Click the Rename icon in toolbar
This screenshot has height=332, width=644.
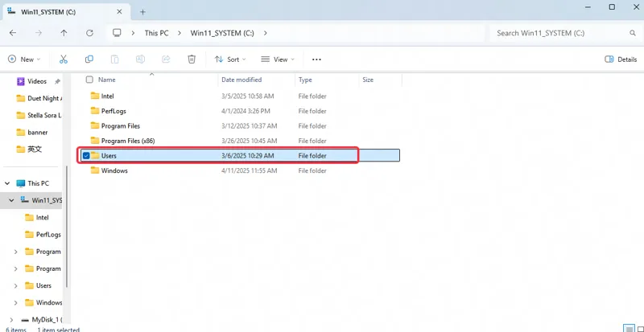pyautogui.click(x=140, y=59)
